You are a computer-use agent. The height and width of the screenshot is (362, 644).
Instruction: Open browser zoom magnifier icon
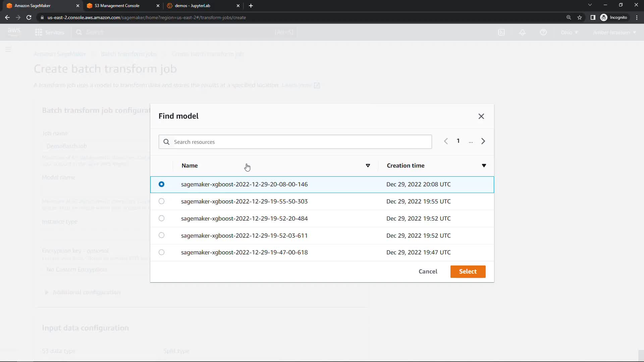[569, 17]
